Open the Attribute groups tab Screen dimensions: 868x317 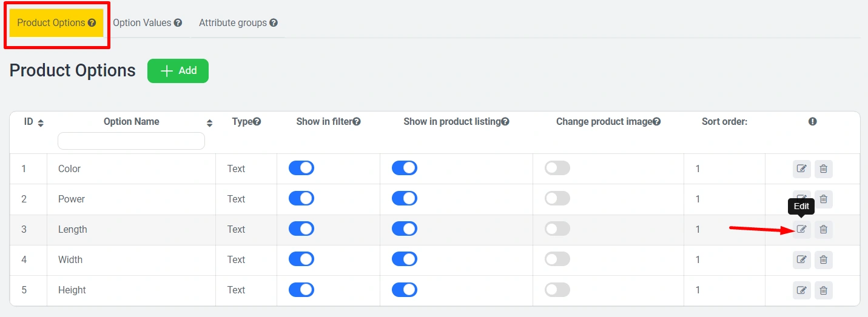tap(238, 23)
